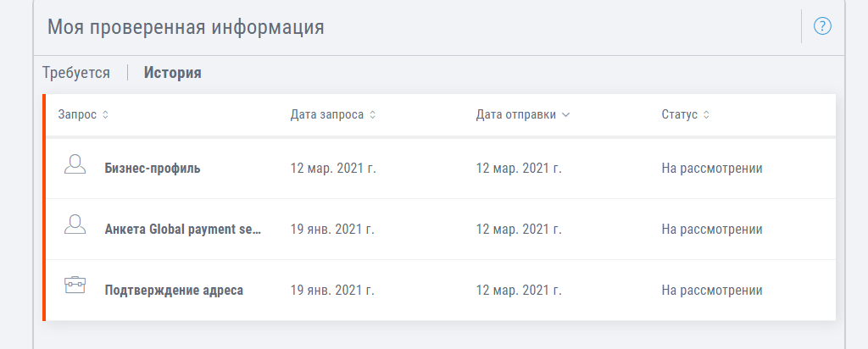Sort by Статус column arrows
Viewport: 868px width, 349px height.
pyautogui.click(x=706, y=115)
